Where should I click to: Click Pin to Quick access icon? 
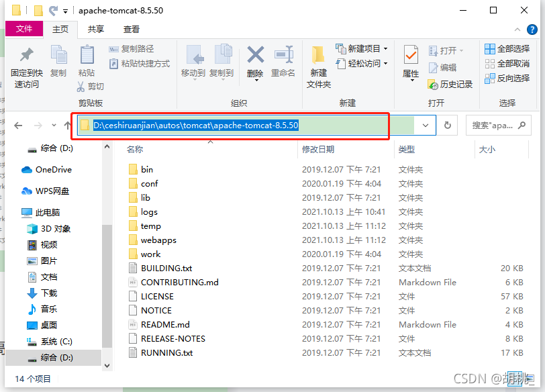[26, 55]
